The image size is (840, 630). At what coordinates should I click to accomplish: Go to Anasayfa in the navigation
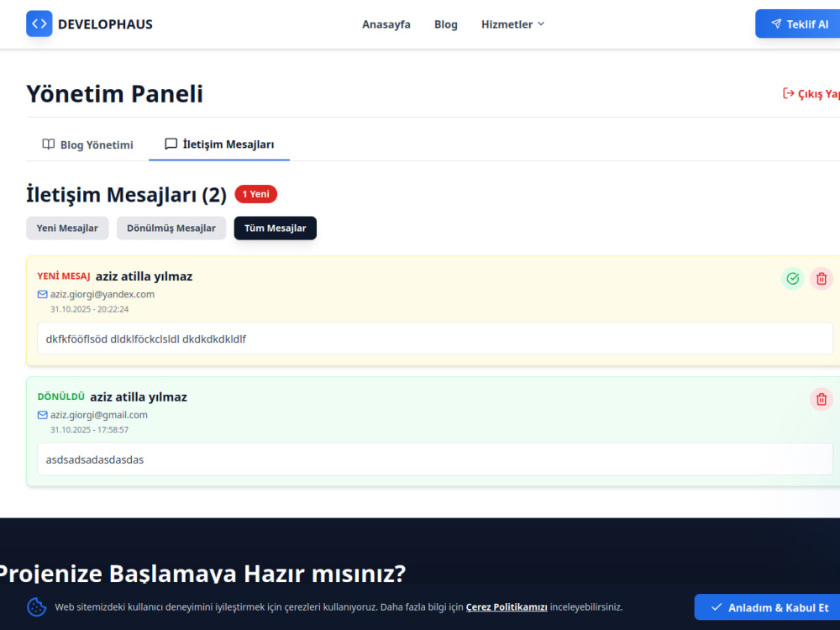[386, 24]
